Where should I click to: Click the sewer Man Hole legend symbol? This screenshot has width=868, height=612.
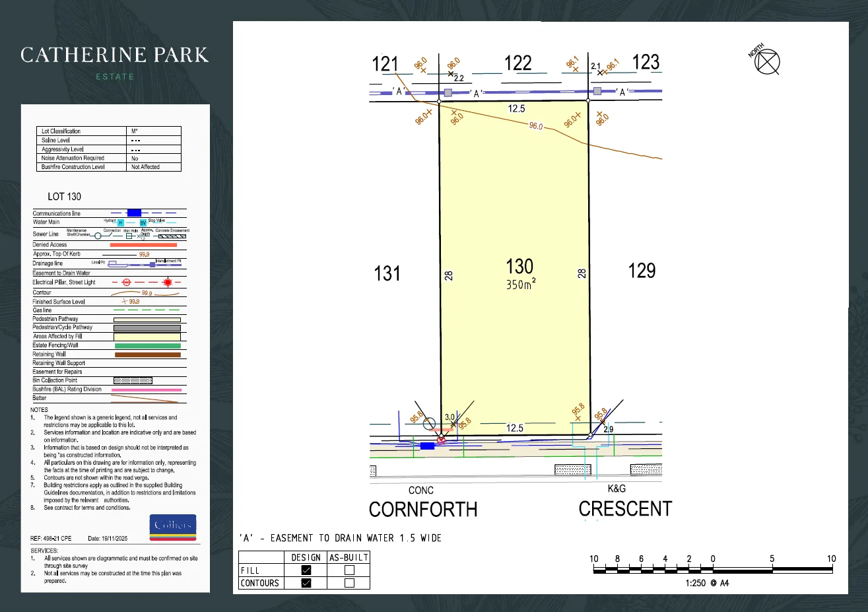(x=129, y=236)
